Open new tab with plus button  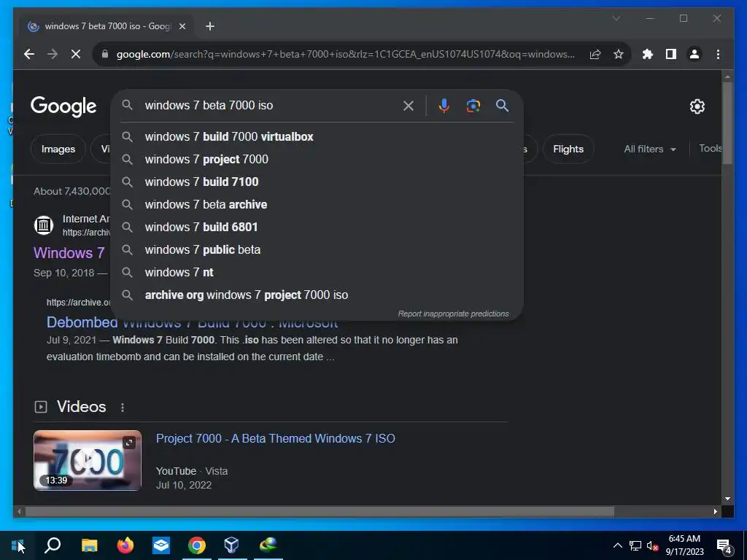click(x=210, y=26)
